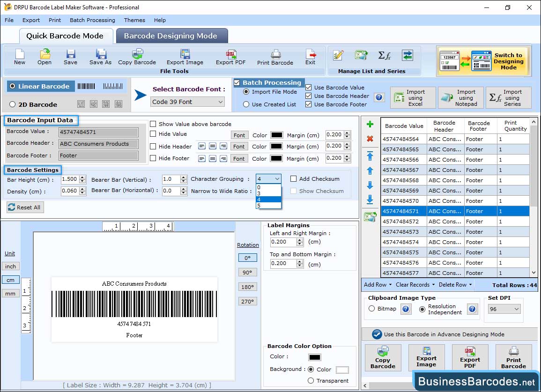541x392 pixels.
Task: Click Use this Barcode in Advance Designing Mode
Action: point(449,334)
